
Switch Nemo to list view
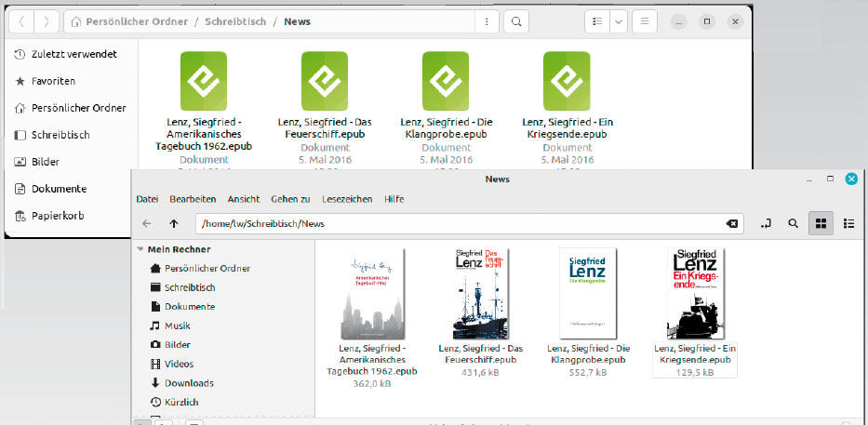point(848,223)
